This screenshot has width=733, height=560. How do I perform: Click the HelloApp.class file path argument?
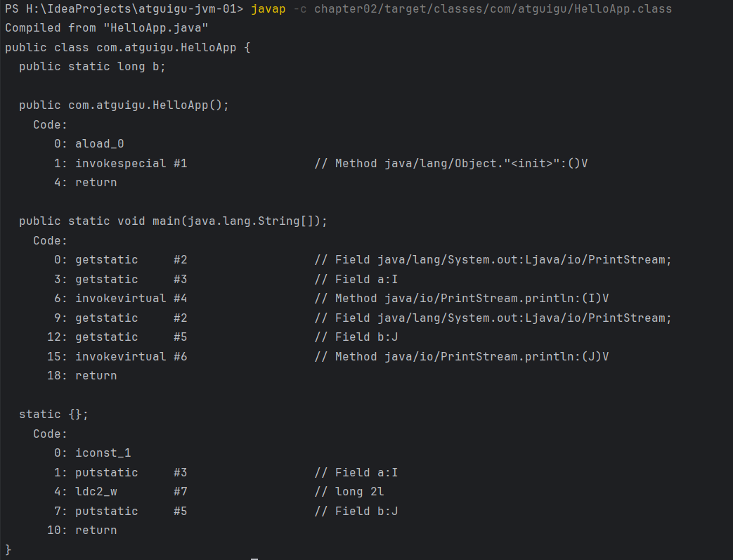click(x=493, y=9)
